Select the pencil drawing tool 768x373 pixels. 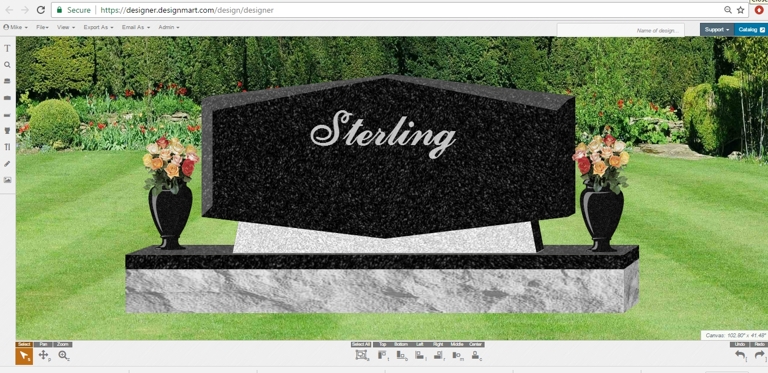coord(7,163)
